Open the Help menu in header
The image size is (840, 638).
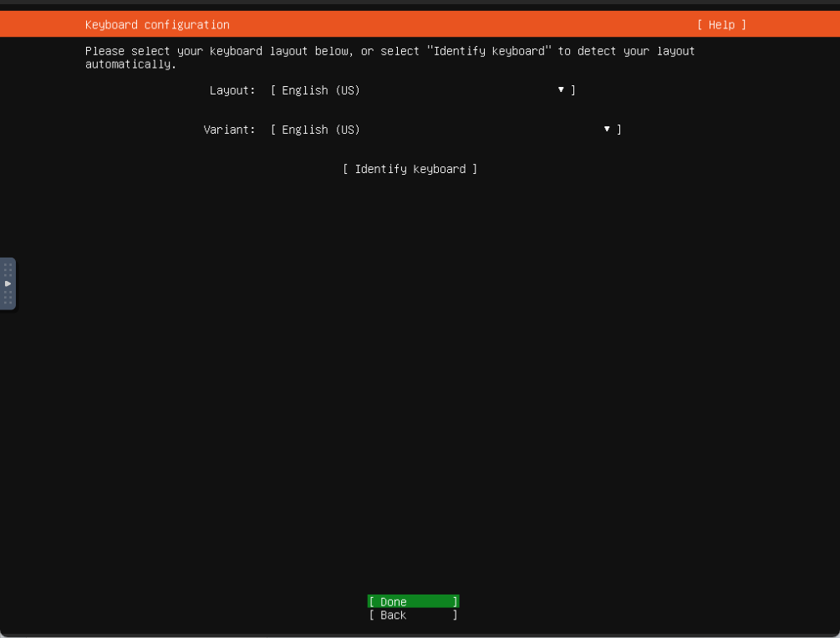click(721, 25)
